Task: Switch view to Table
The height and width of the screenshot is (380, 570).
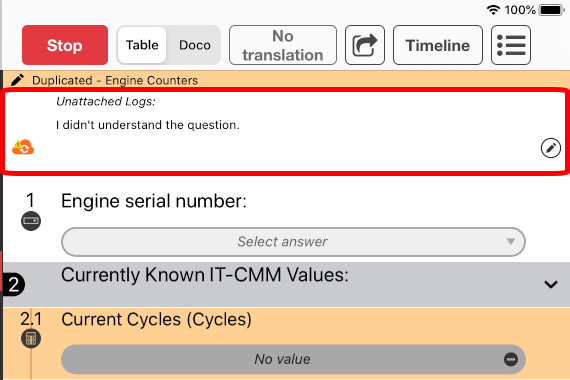Action: 142,45
